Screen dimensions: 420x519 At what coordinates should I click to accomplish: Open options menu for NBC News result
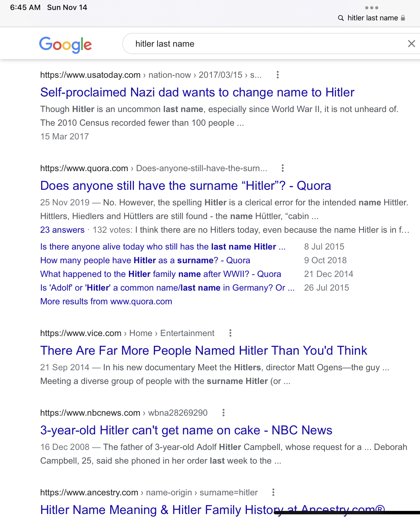(224, 413)
